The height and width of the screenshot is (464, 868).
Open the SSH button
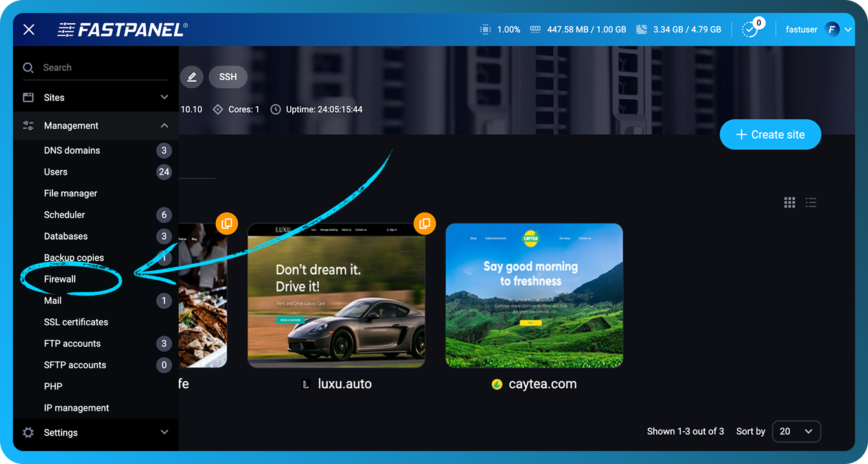(x=227, y=76)
